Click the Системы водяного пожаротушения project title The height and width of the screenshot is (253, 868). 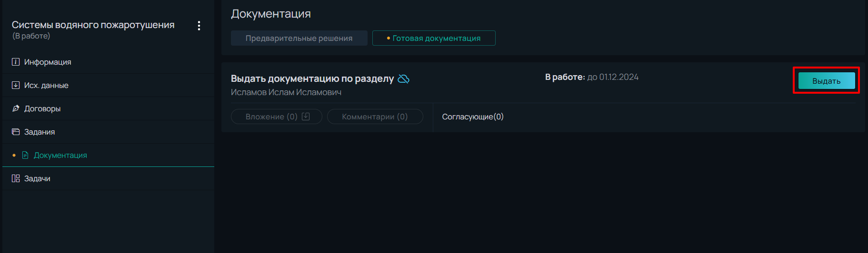pyautogui.click(x=93, y=25)
